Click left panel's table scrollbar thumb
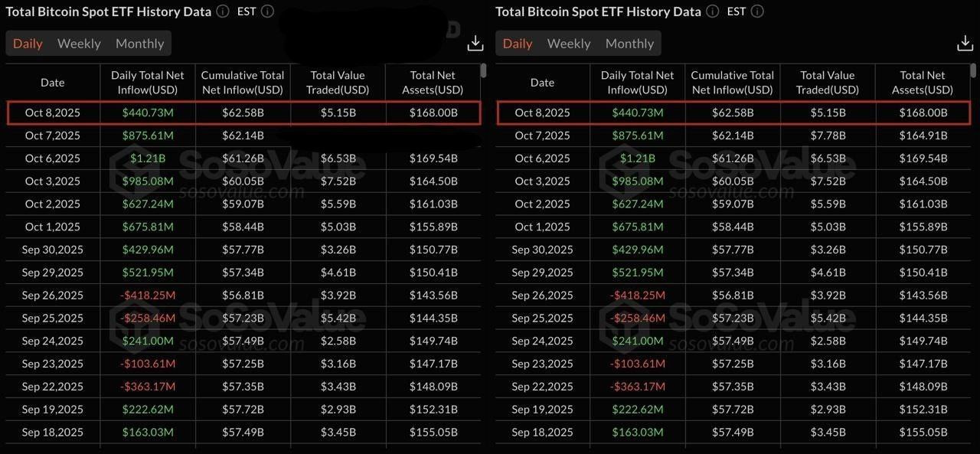 [484, 71]
